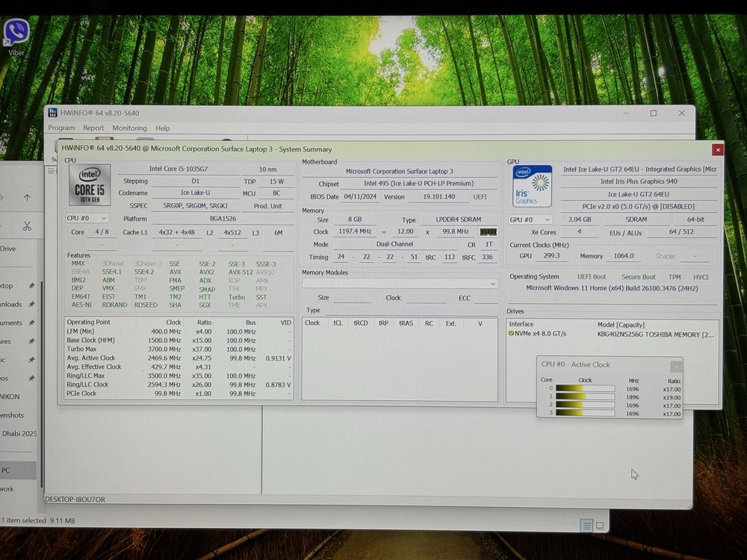
Task: Click the UEFI Boot indicator
Action: 592,277
